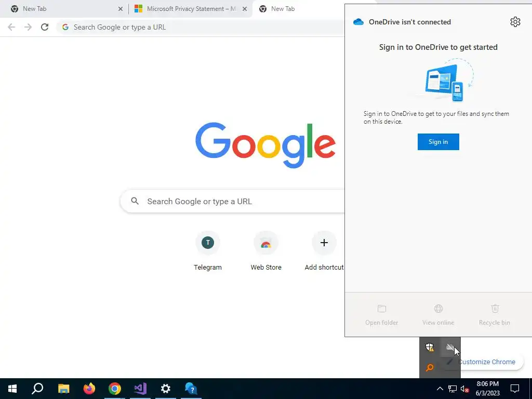Viewport: 532px width, 399px height.
Task: Click OneDrive cloud tray icon
Action: [x=450, y=347]
